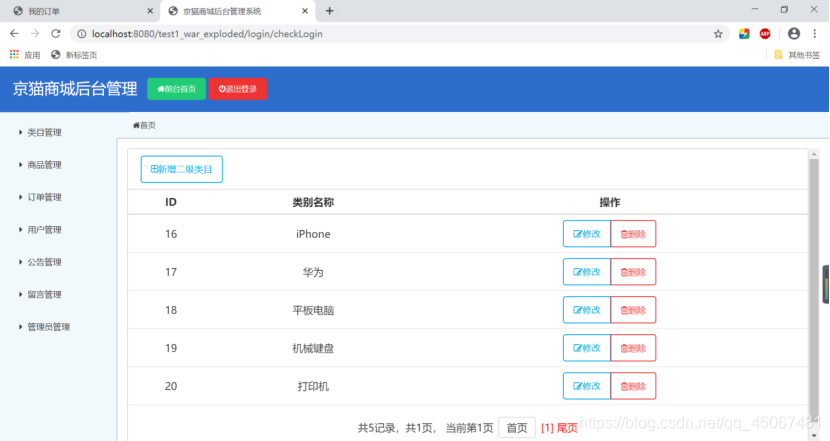Screen dimensions: 830x441
Task: Select the 华为 category name cell
Action: click(313, 272)
